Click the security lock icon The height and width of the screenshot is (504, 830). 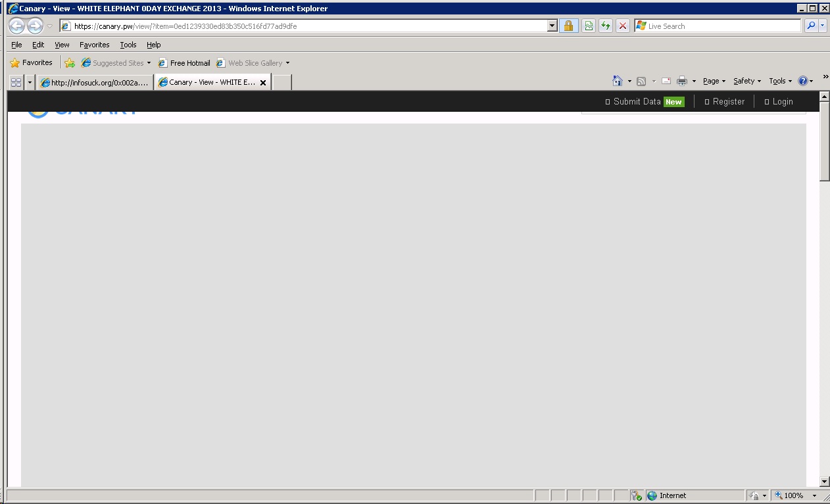click(x=569, y=26)
